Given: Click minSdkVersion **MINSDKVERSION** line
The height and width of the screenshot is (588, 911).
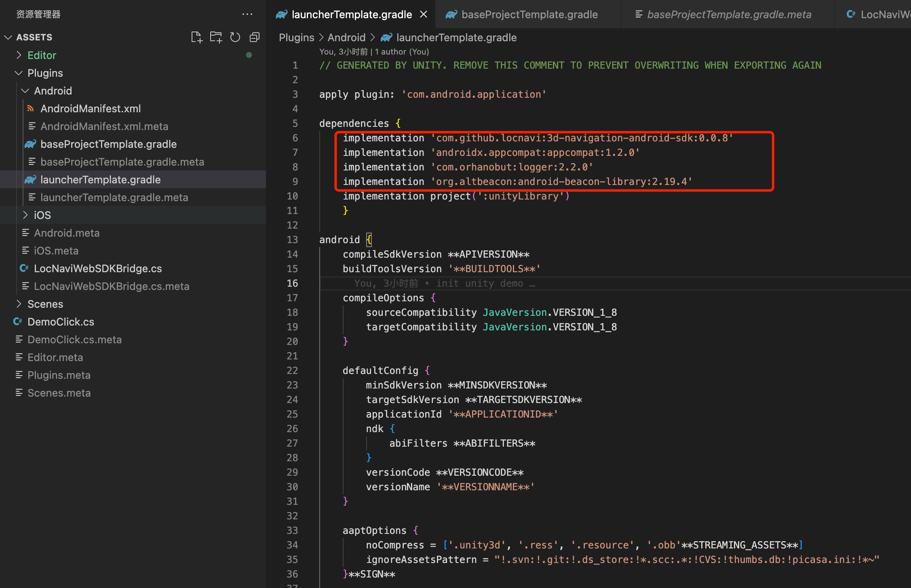Looking at the screenshot, I should point(456,385).
